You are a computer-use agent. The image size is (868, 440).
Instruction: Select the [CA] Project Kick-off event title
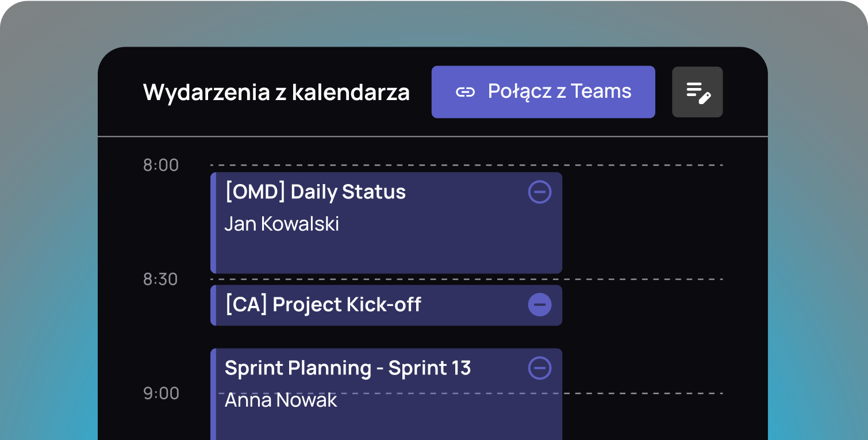(x=323, y=304)
